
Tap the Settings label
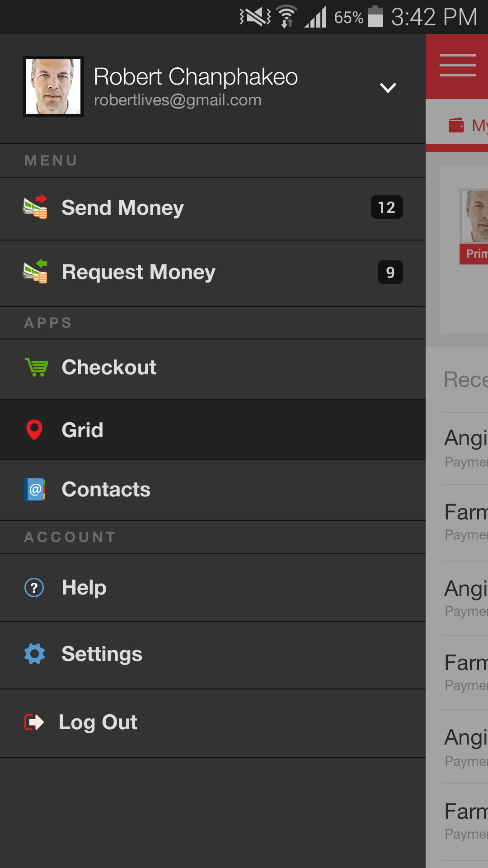[102, 654]
